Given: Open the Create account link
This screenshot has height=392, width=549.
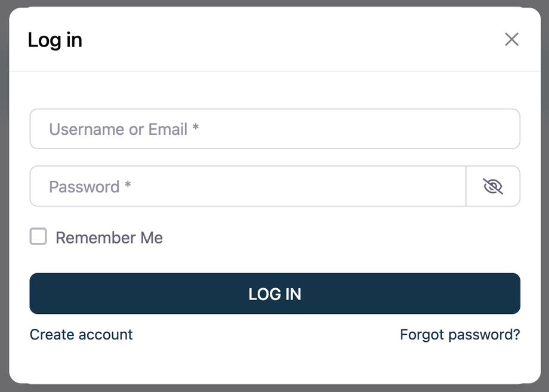Looking at the screenshot, I should click(x=81, y=335).
